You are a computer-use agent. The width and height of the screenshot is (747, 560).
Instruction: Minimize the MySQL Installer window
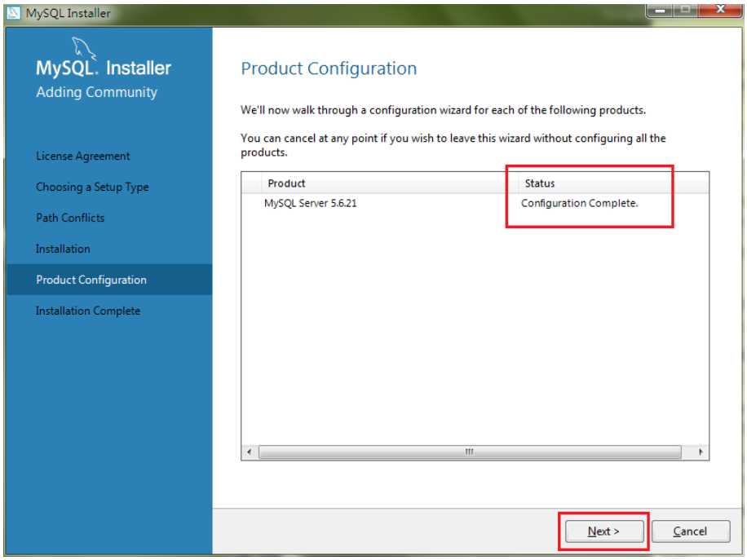click(664, 11)
